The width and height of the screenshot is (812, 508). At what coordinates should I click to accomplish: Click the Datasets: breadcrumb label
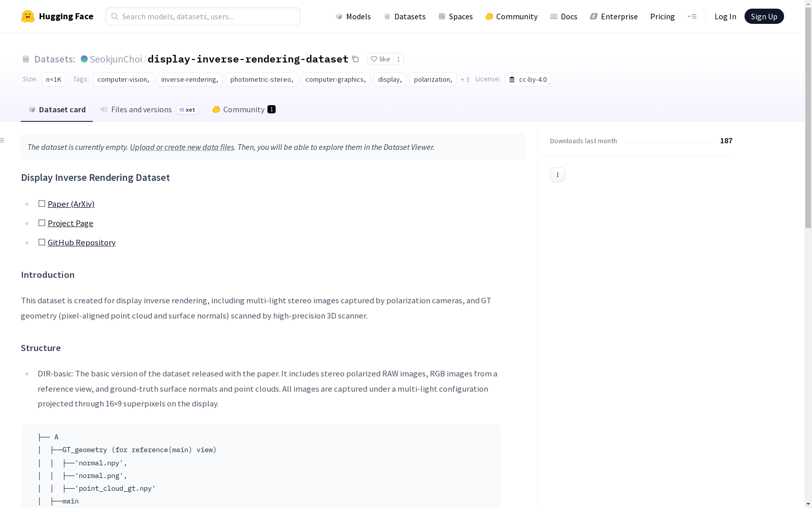click(55, 59)
